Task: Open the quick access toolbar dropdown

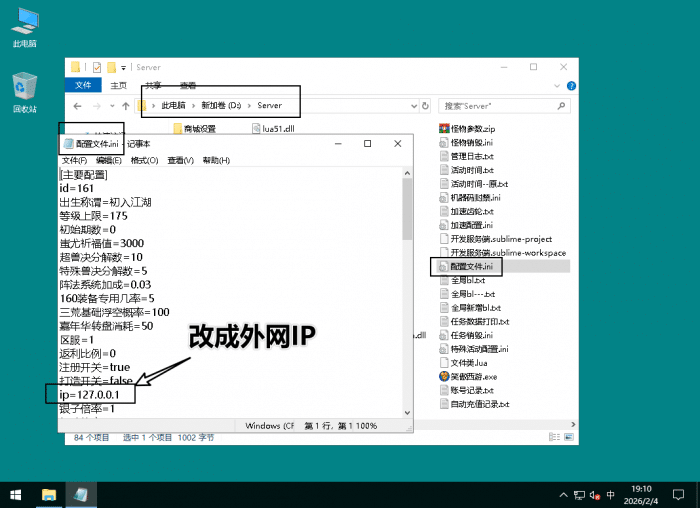Action: [124, 68]
